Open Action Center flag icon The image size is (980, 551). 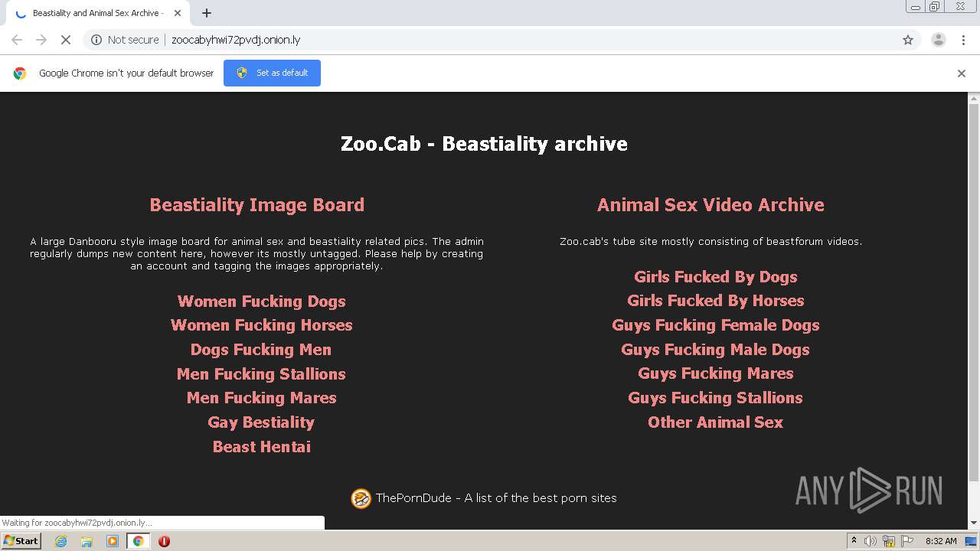[x=906, y=541]
